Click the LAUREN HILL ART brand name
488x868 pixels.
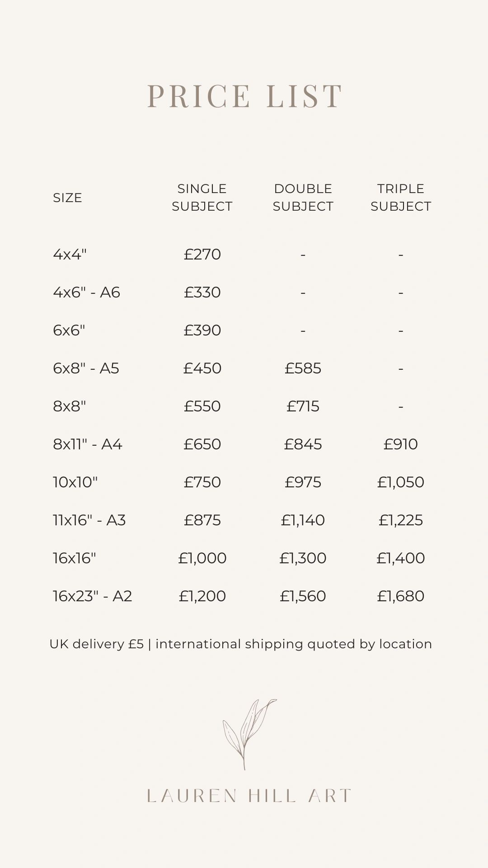[249, 796]
